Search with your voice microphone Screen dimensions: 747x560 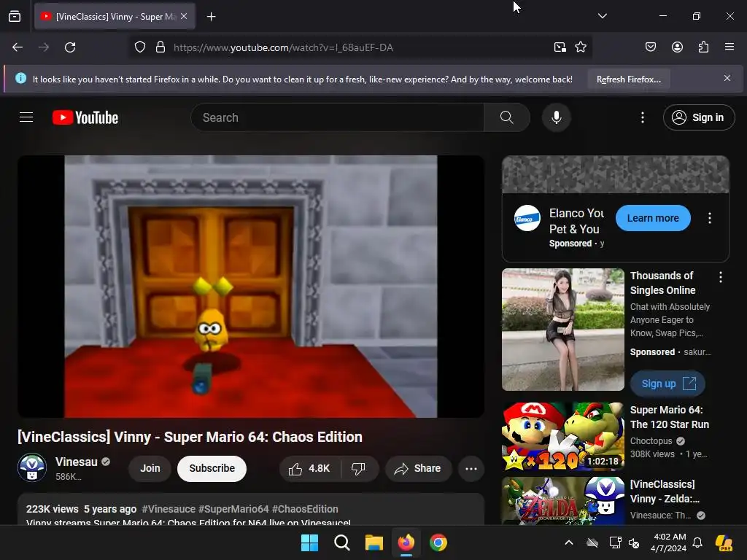point(556,117)
